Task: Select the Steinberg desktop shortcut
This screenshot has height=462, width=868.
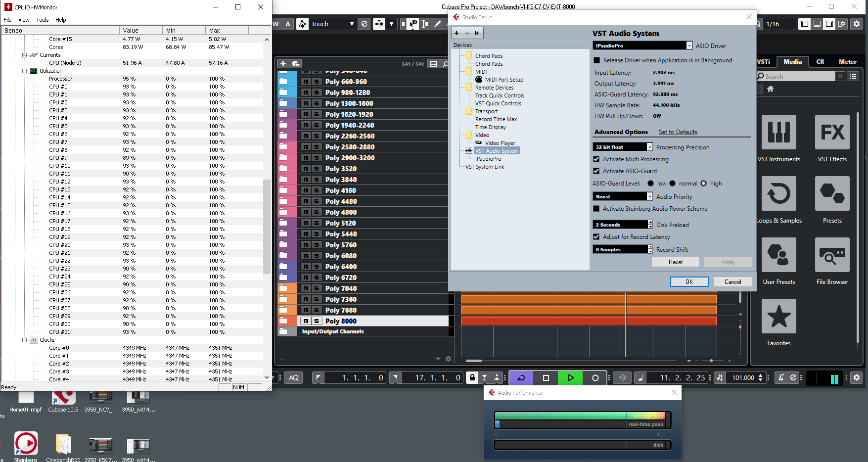Action: (26, 447)
